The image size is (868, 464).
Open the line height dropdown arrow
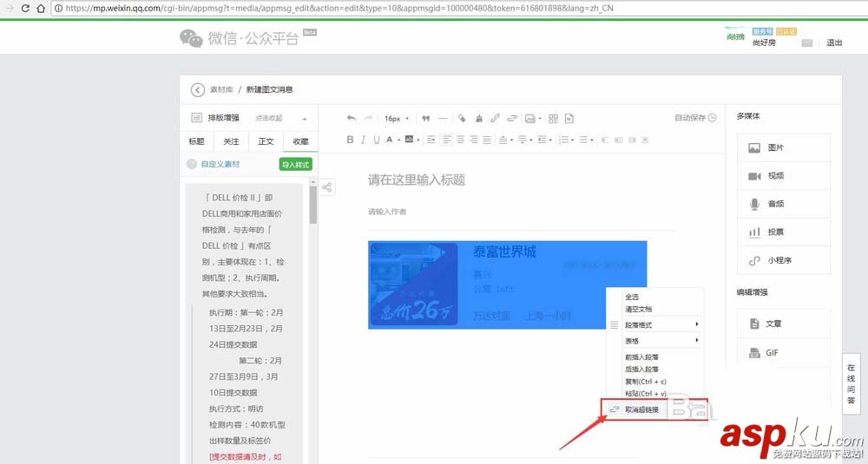point(550,140)
